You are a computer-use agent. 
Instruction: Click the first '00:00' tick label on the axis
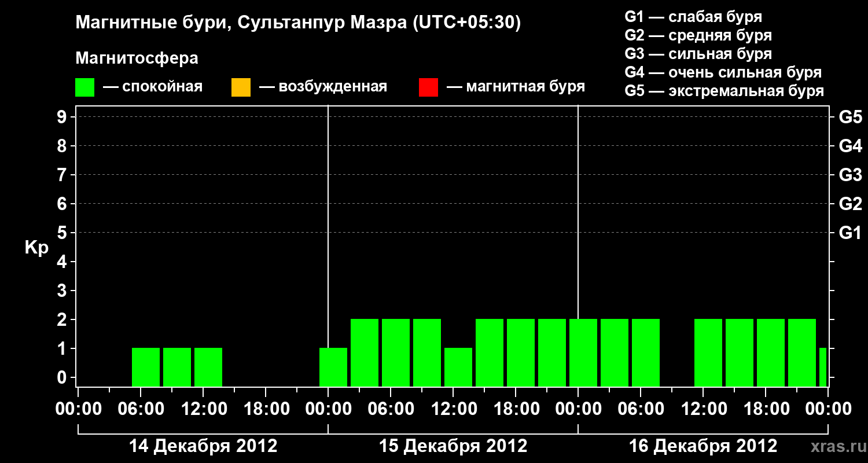[78, 409]
